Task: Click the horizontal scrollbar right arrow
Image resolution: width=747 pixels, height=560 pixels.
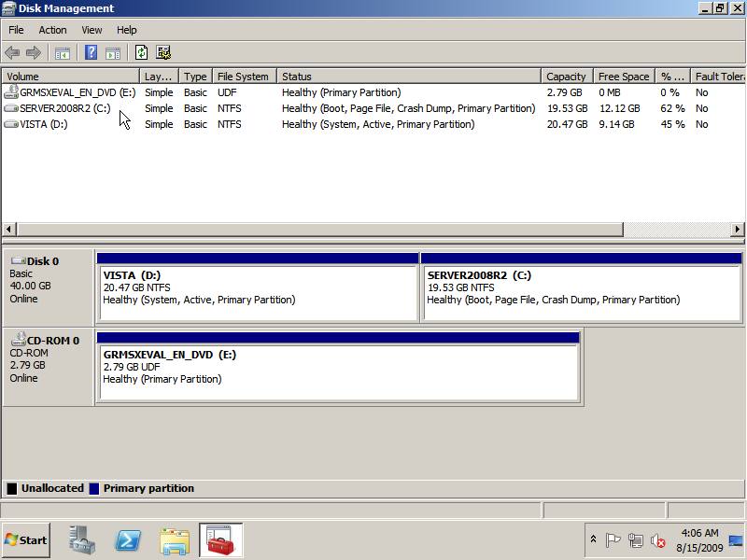Action: pos(738,229)
